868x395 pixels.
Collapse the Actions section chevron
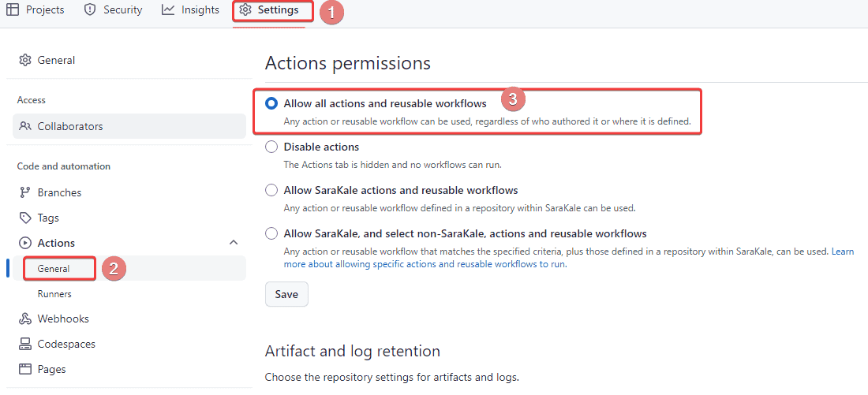coord(234,243)
